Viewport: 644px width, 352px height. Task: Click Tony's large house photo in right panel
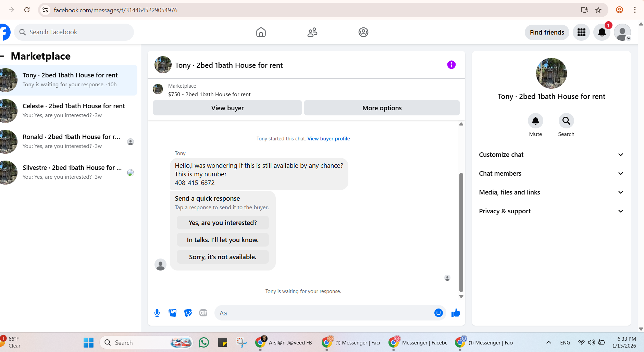click(551, 73)
